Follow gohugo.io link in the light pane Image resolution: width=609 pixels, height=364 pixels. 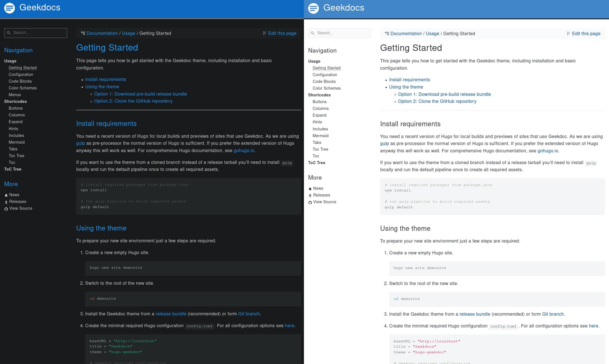548,151
